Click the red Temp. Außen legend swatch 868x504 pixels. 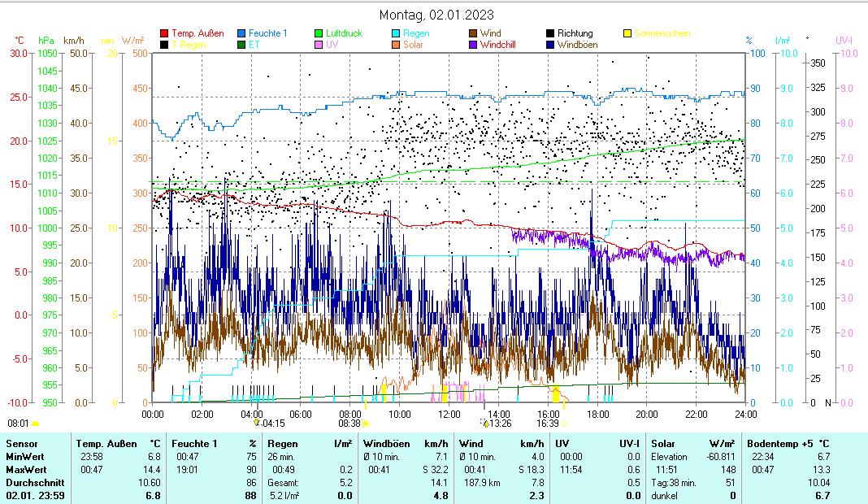(165, 34)
